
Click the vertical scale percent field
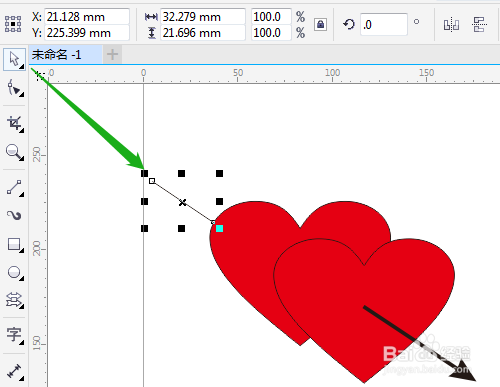[271, 33]
